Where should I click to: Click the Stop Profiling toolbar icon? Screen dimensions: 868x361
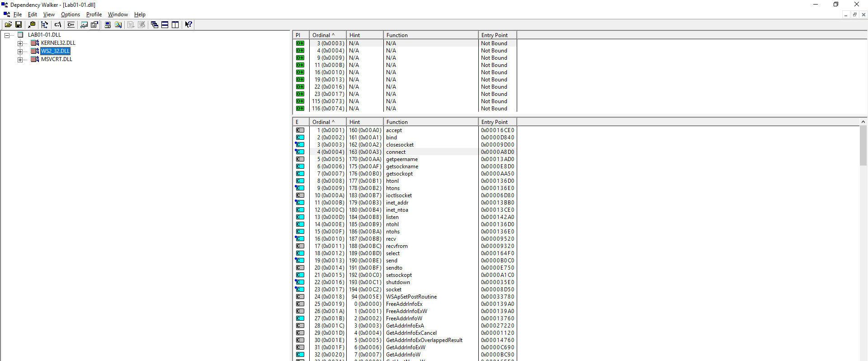coord(142,25)
